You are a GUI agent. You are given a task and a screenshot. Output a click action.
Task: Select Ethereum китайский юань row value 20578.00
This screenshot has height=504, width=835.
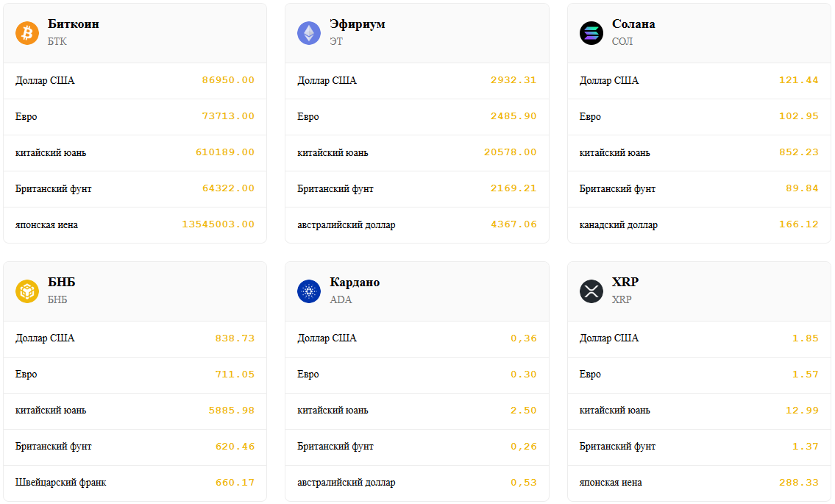point(510,152)
